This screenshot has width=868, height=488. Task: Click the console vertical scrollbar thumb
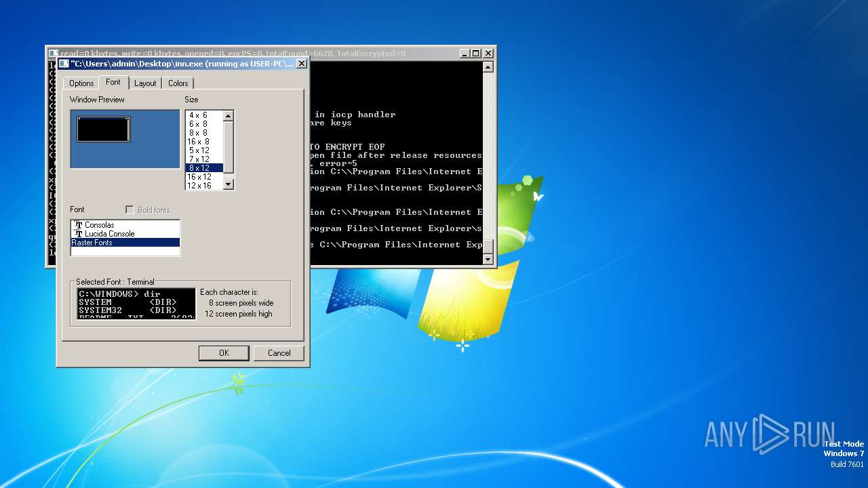coord(488,247)
